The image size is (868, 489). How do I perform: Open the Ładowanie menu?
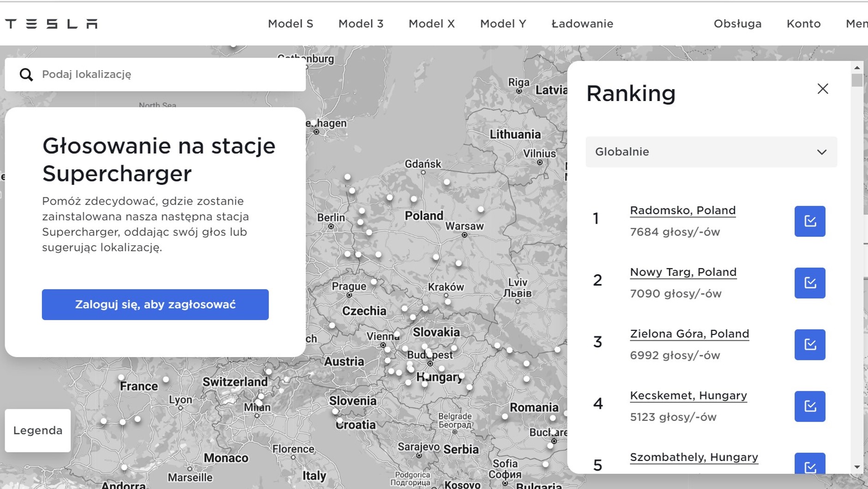coord(582,24)
